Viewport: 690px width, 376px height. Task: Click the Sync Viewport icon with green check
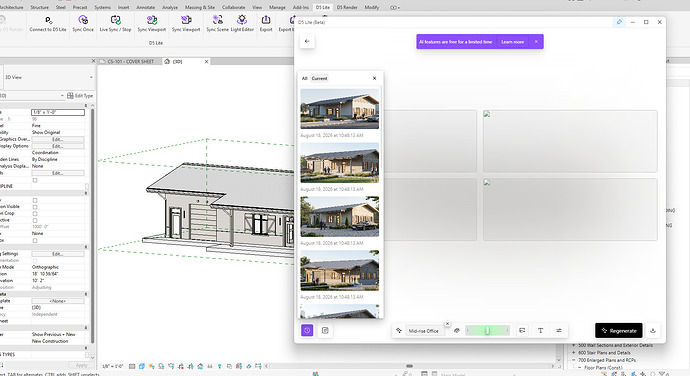[x=152, y=20]
